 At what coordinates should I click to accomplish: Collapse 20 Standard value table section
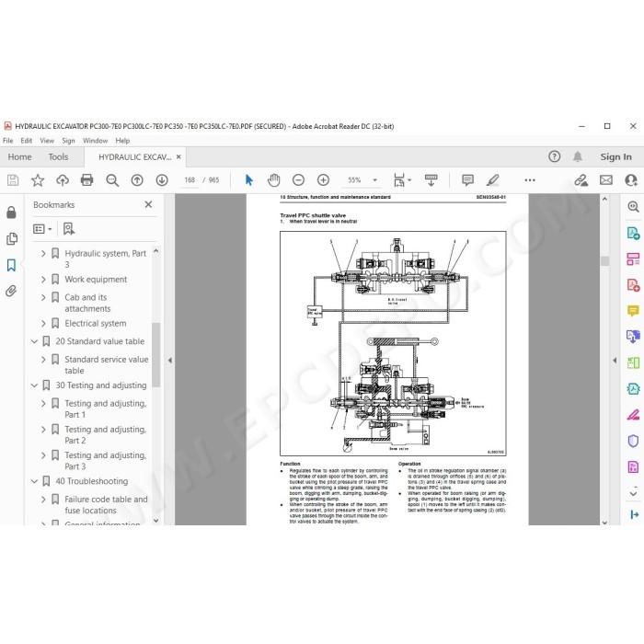pos(35,341)
